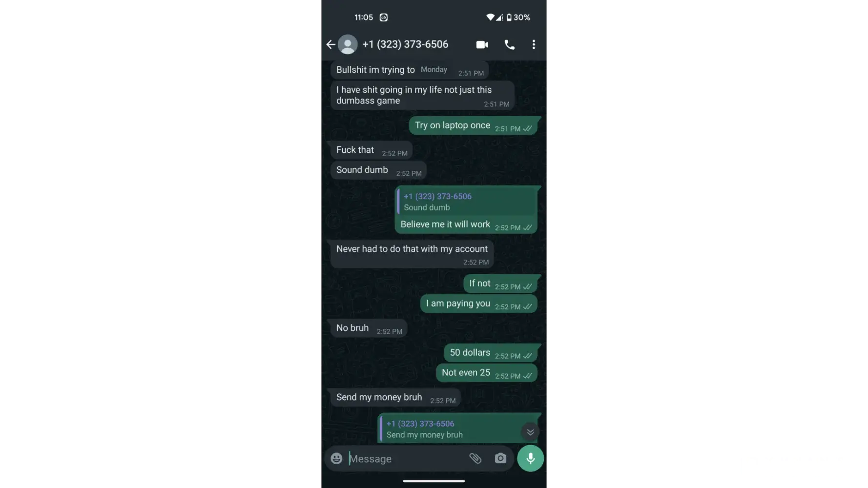Select the "Never had to do that" message

click(x=412, y=254)
